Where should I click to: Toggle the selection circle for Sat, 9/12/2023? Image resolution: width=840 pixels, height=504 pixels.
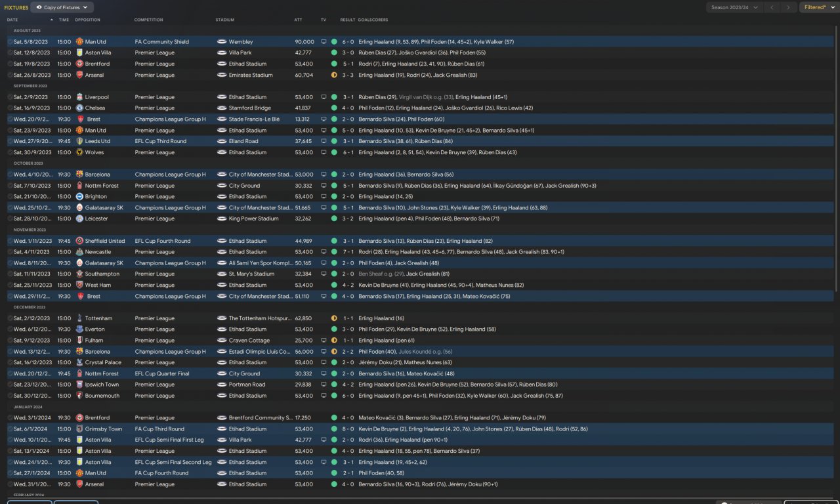click(x=10, y=340)
